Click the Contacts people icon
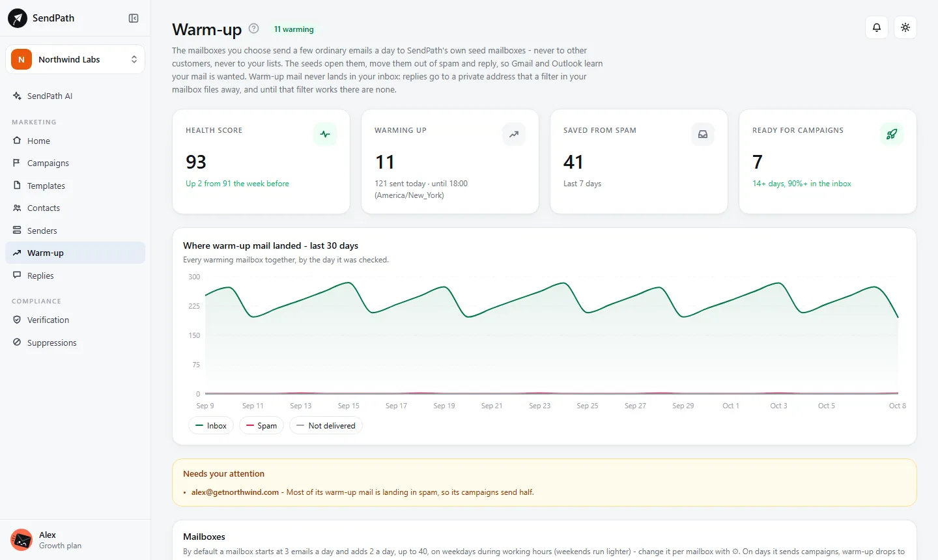The width and height of the screenshot is (938, 560). click(17, 208)
